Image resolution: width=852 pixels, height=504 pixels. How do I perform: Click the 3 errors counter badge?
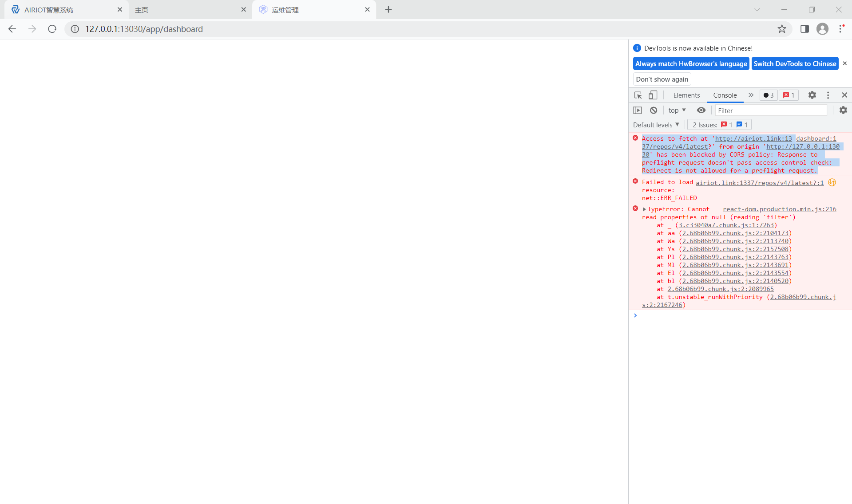click(769, 95)
